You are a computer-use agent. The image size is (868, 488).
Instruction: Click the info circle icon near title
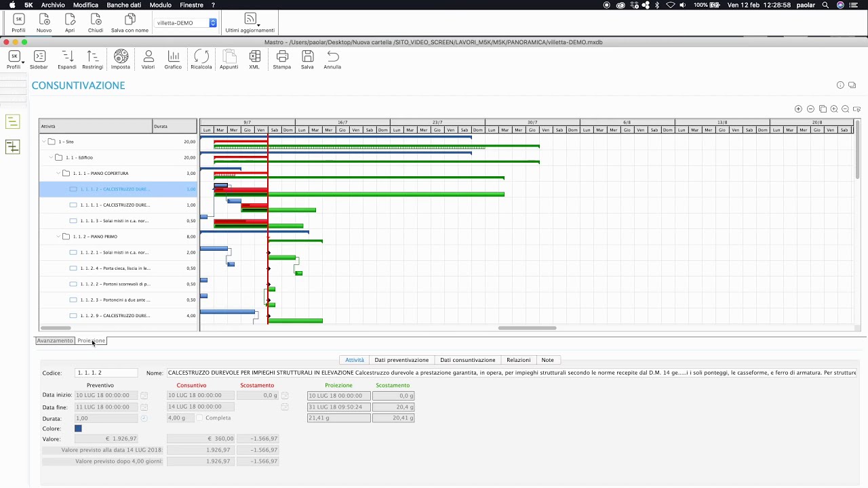[x=840, y=85]
